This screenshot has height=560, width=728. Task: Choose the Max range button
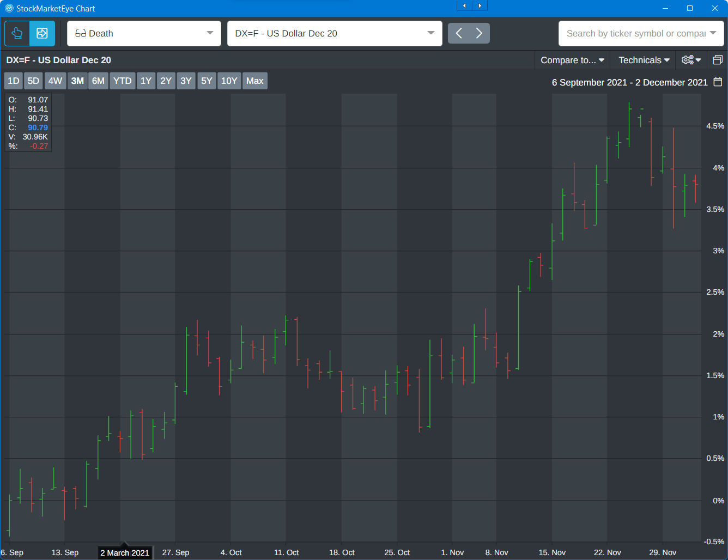coord(254,81)
